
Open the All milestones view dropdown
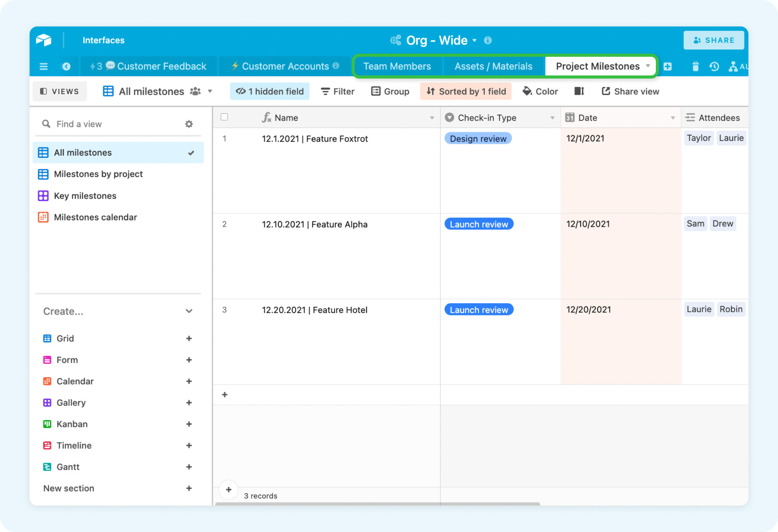pyautogui.click(x=210, y=91)
